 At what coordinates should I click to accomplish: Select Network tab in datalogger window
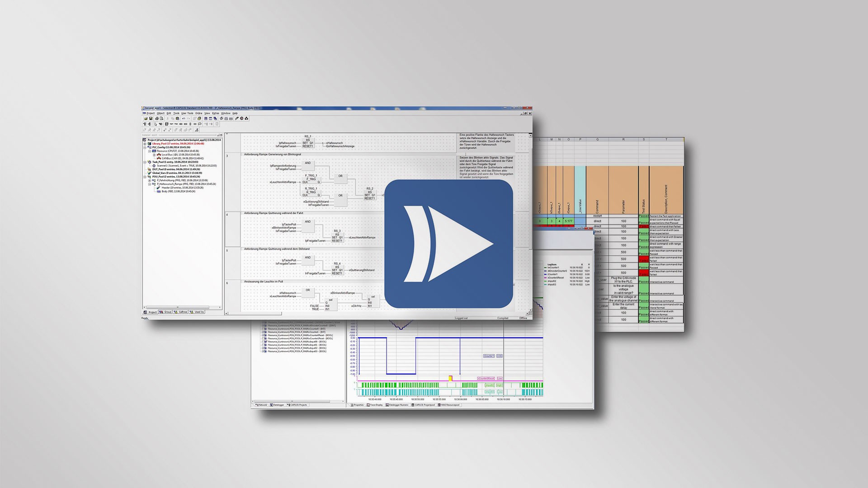coord(261,405)
